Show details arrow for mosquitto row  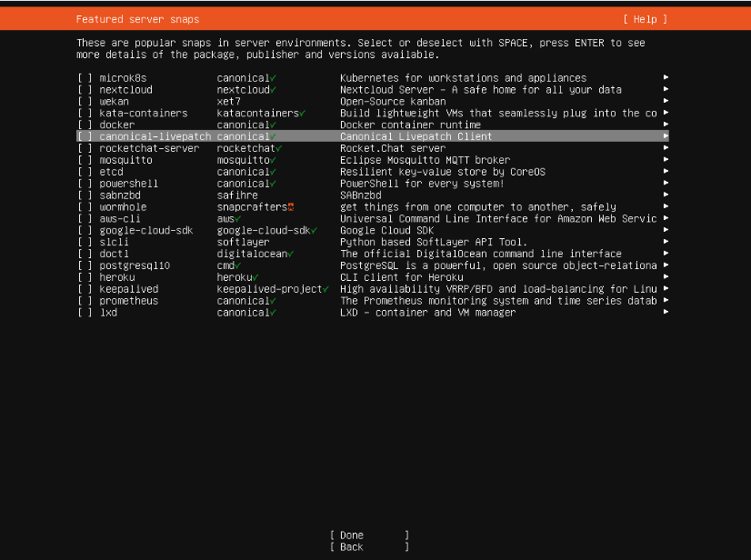coord(666,159)
